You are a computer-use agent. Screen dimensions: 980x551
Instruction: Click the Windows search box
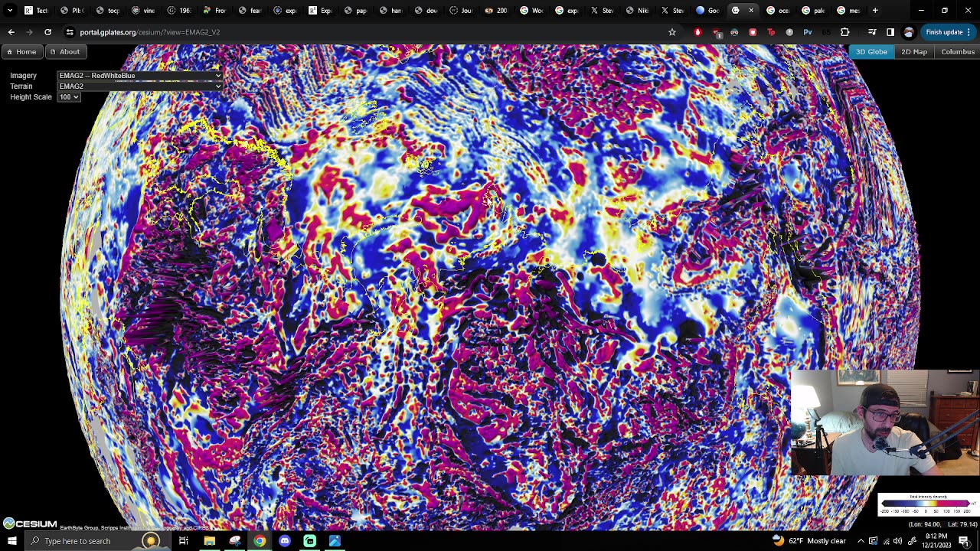pos(96,541)
